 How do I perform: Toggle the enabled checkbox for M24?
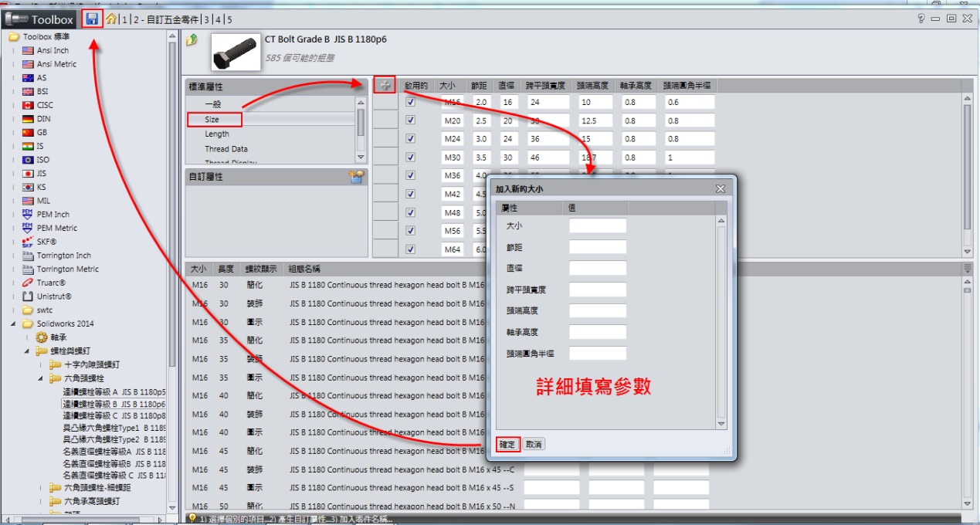[x=410, y=139]
